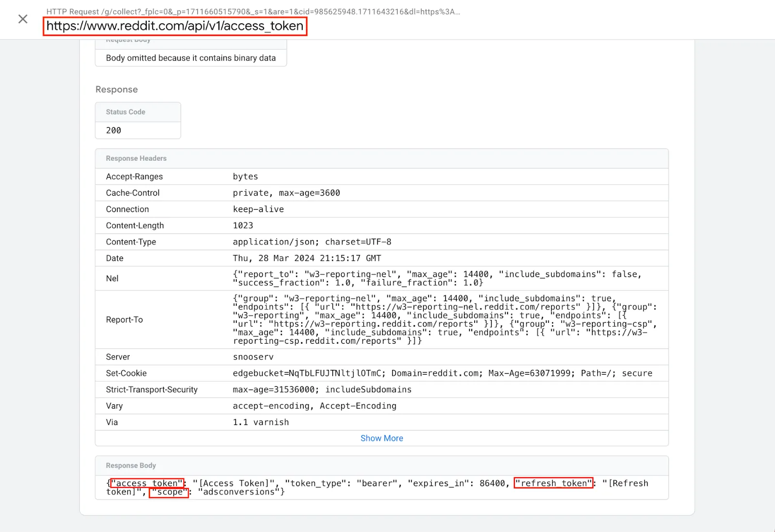Click the Strict-Transport-Security header name
The width and height of the screenshot is (775, 532).
click(x=152, y=390)
